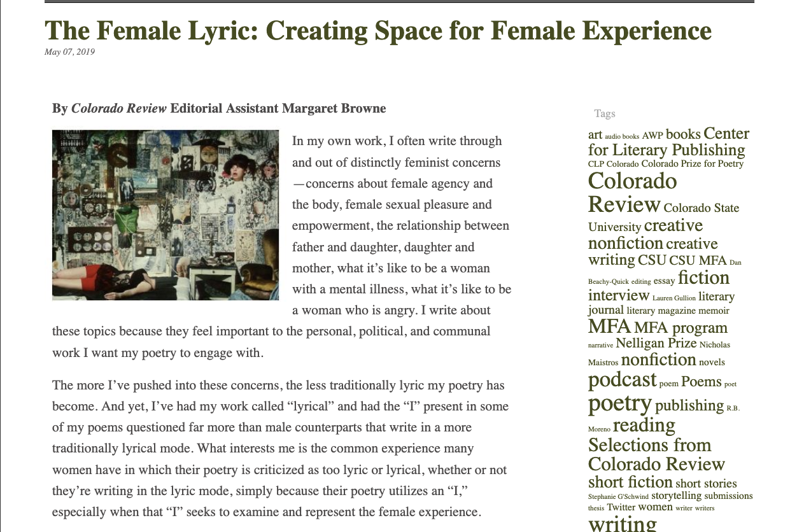Open the "essay" tag
The image size is (797, 532).
(x=664, y=281)
